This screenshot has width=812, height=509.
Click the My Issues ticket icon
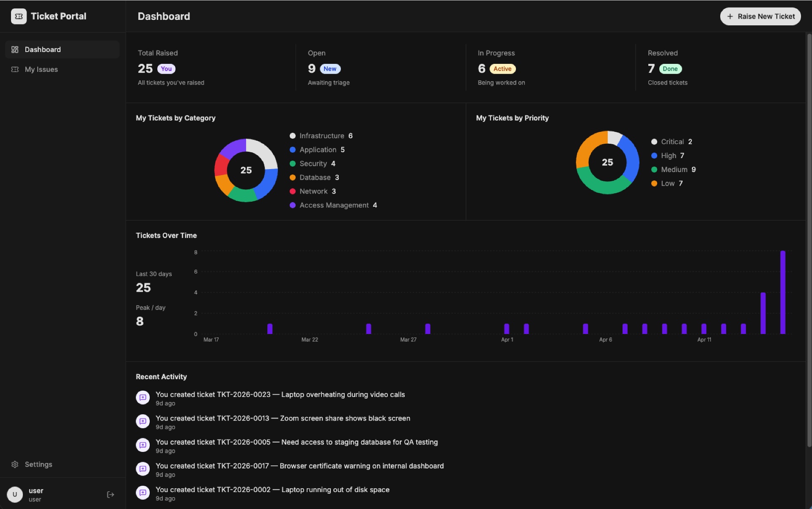[15, 69]
